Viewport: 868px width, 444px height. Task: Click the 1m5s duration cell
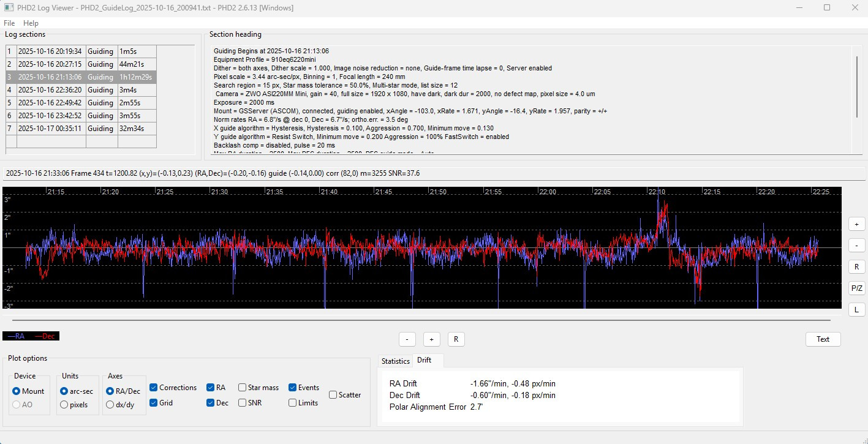point(137,51)
